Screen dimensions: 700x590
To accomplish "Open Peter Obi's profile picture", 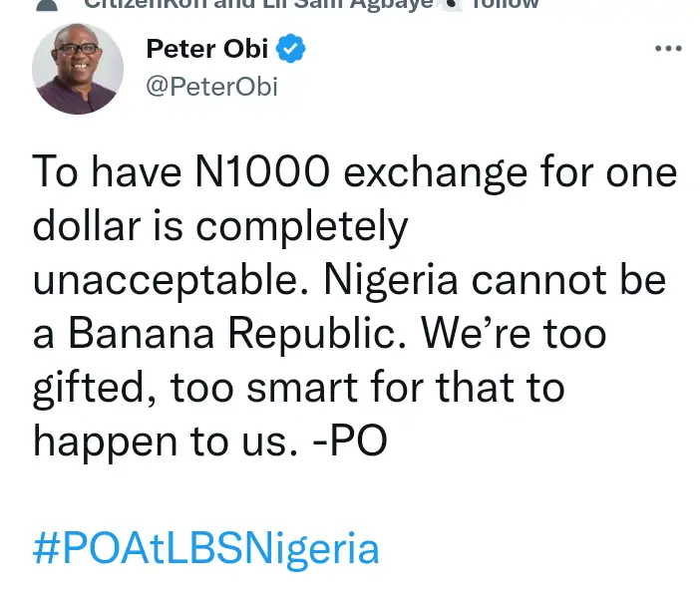I will (79, 69).
